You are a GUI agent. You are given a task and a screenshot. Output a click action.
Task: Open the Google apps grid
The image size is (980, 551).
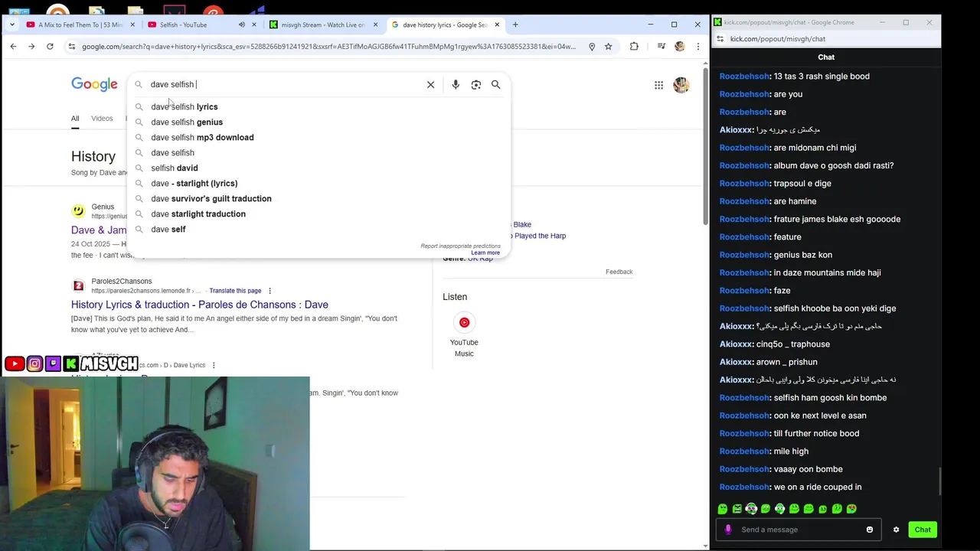658,85
